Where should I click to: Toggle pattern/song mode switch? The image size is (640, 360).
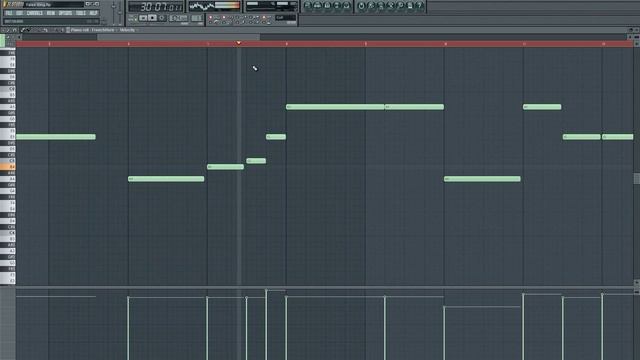133,18
